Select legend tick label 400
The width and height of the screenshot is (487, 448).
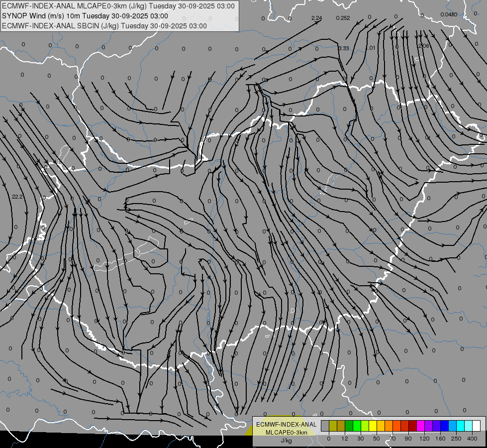click(472, 439)
